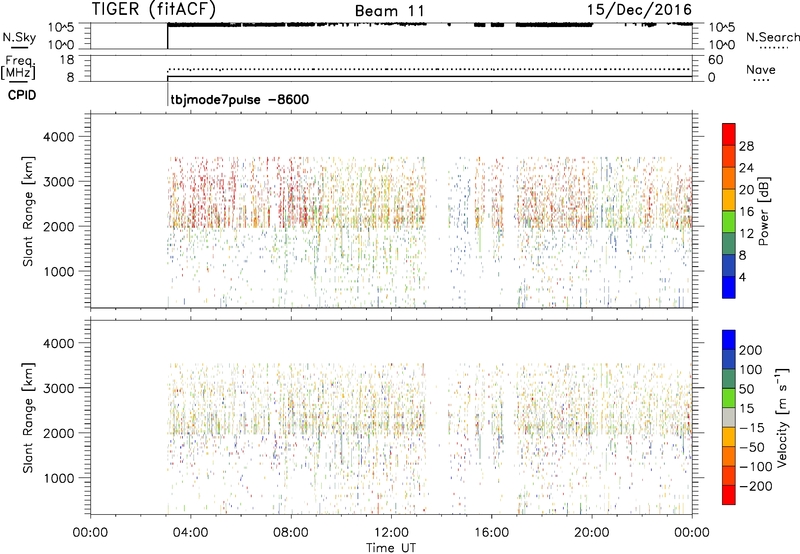Pick the light green 12–16 dB swatch

pyautogui.click(x=729, y=222)
